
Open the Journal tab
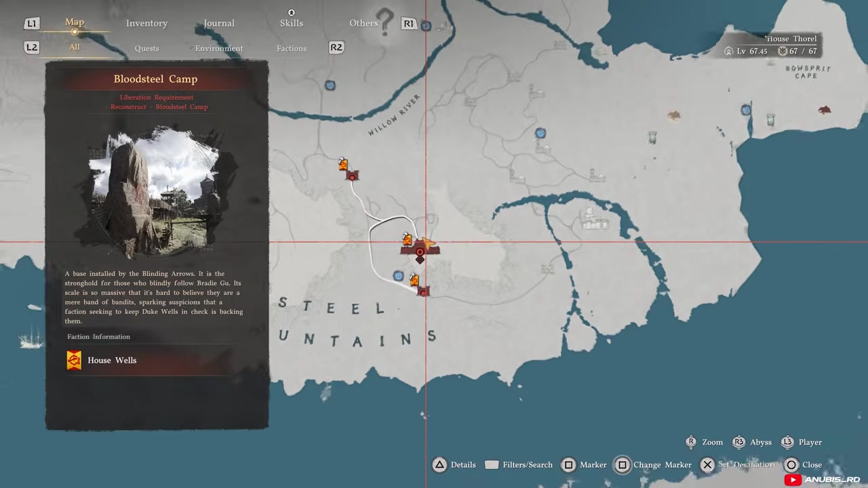pos(219,23)
